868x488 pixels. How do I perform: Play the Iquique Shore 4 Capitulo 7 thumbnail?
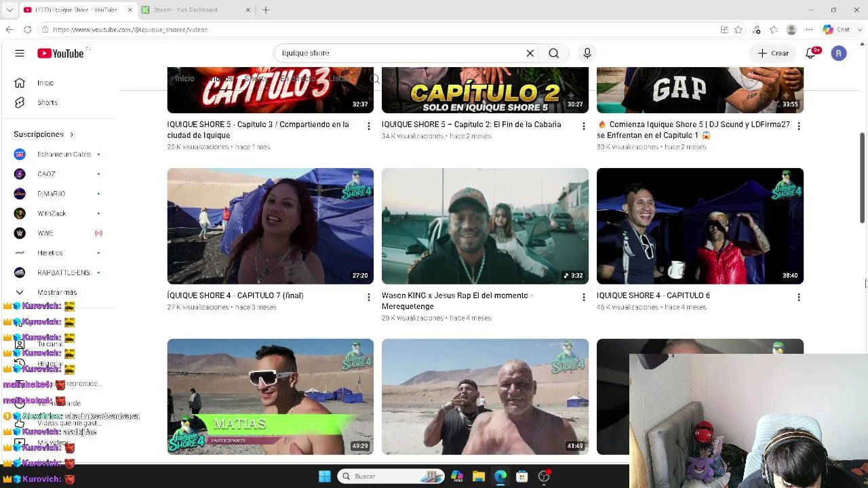click(x=270, y=226)
